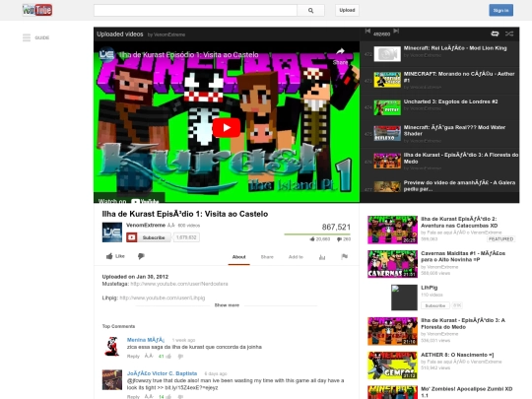
Task: Switch to the Add to tab
Action: [x=296, y=257]
